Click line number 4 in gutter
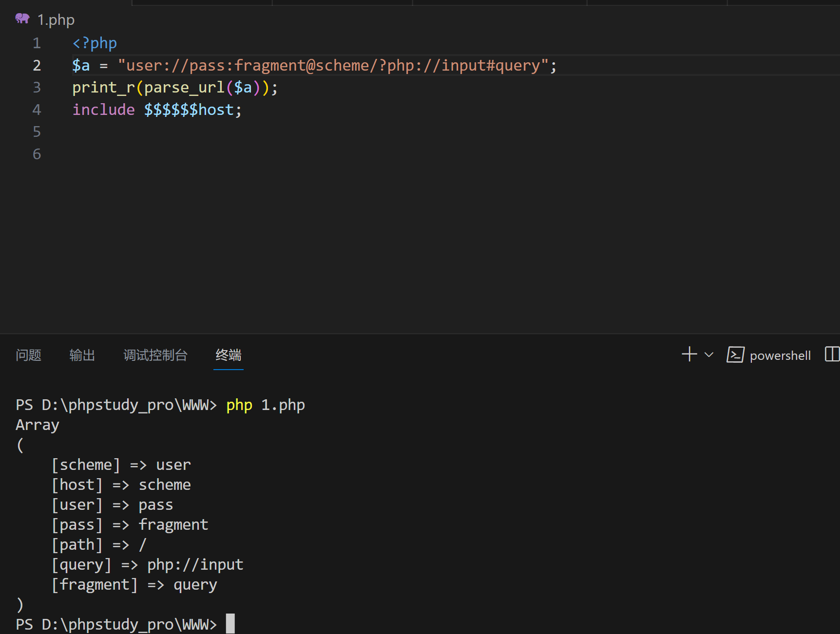 [x=37, y=110]
